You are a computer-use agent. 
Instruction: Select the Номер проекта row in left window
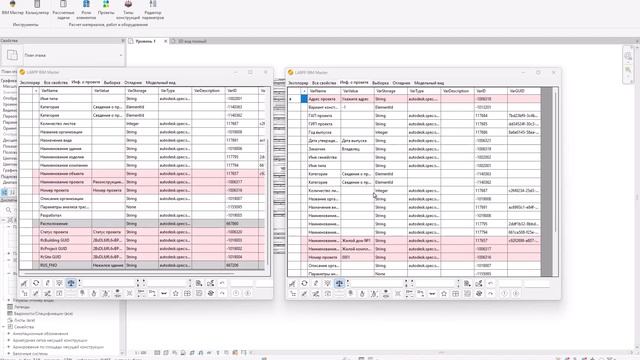click(149, 190)
